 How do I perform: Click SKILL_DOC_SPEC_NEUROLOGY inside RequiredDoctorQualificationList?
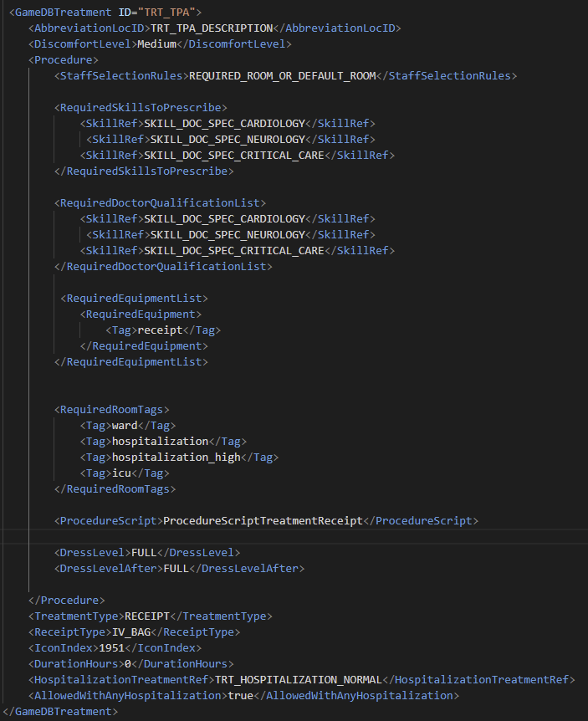coord(228,234)
